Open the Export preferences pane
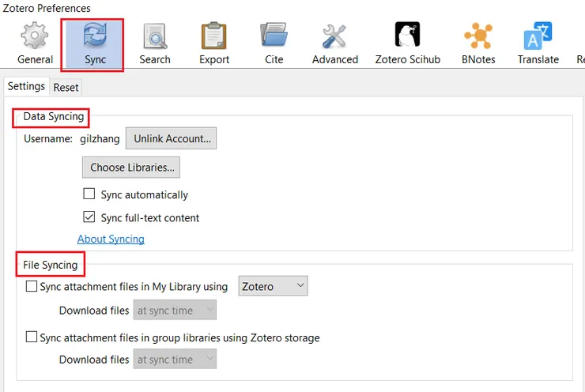585x392 pixels. tap(214, 44)
